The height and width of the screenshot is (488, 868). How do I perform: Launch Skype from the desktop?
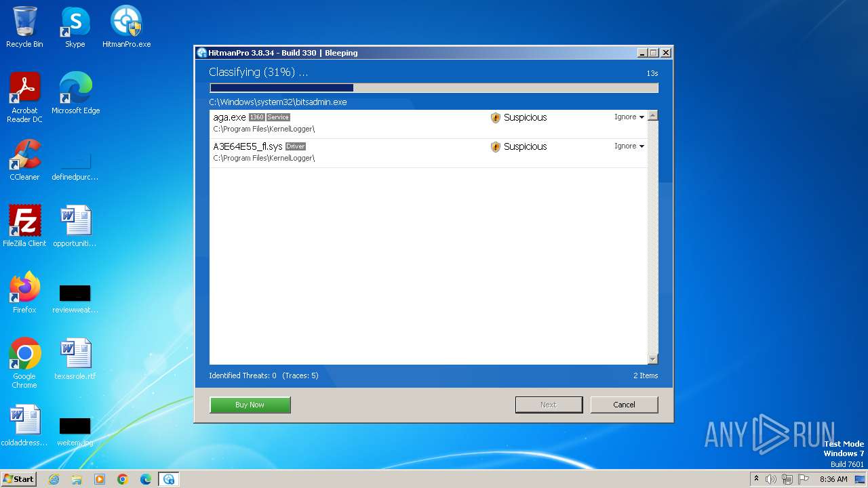click(75, 27)
